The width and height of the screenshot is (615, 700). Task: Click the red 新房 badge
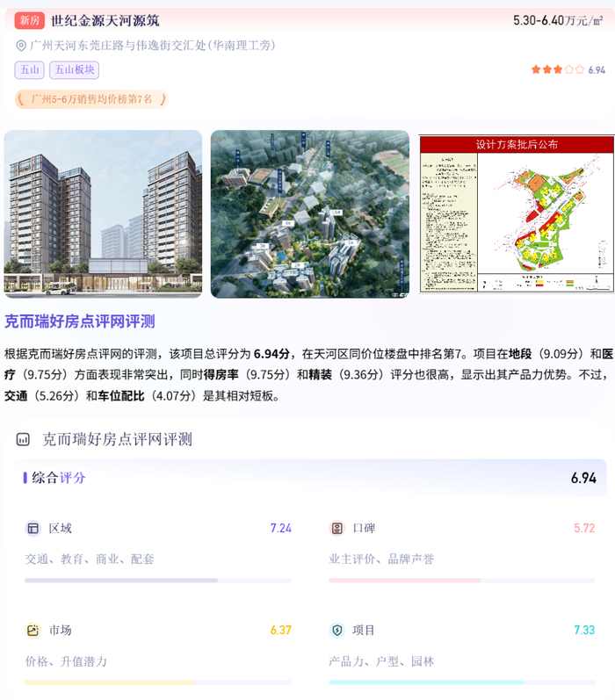tap(30, 20)
